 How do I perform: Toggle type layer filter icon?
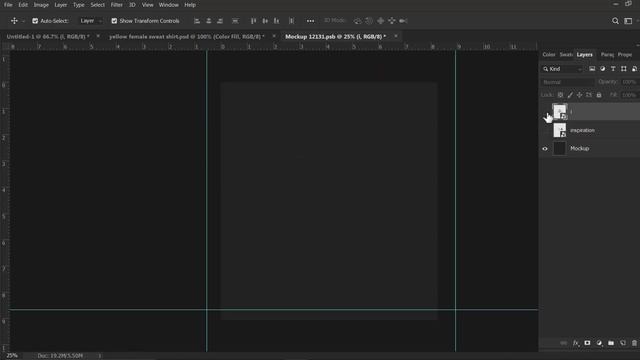point(613,69)
